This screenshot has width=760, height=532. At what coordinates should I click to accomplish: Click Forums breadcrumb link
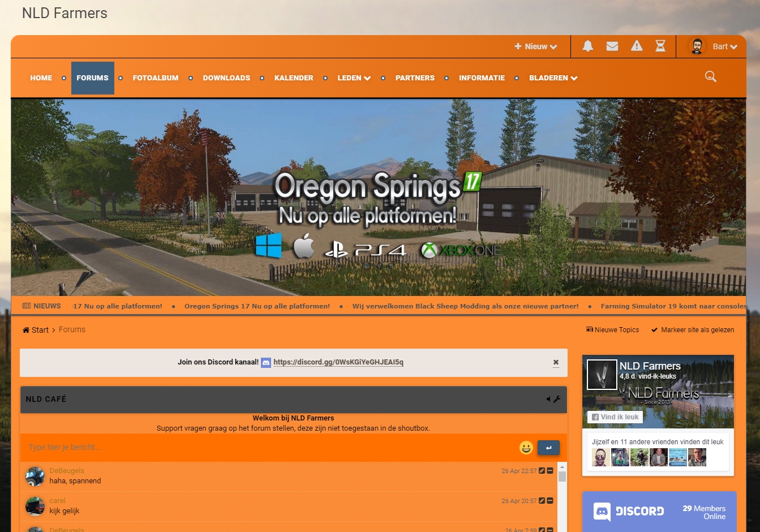coord(72,329)
